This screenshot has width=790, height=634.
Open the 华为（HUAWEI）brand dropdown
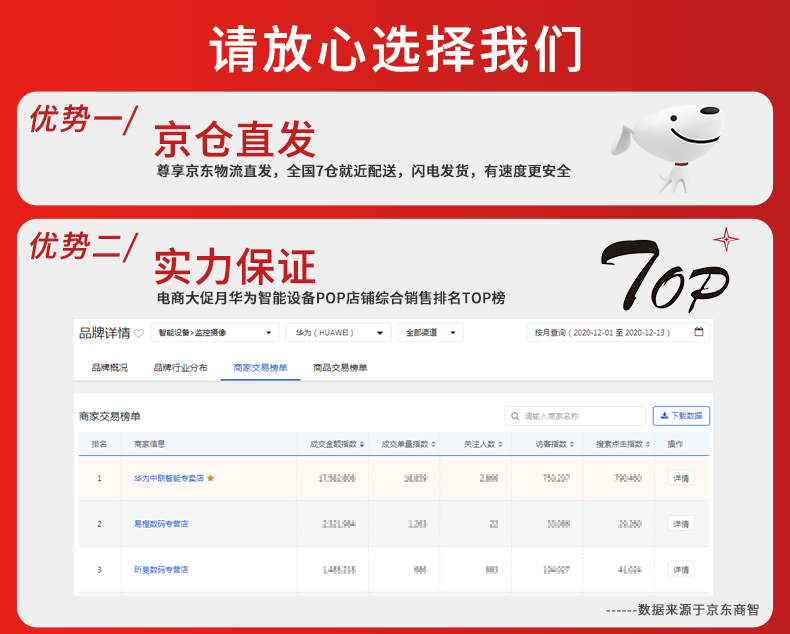coord(338,333)
